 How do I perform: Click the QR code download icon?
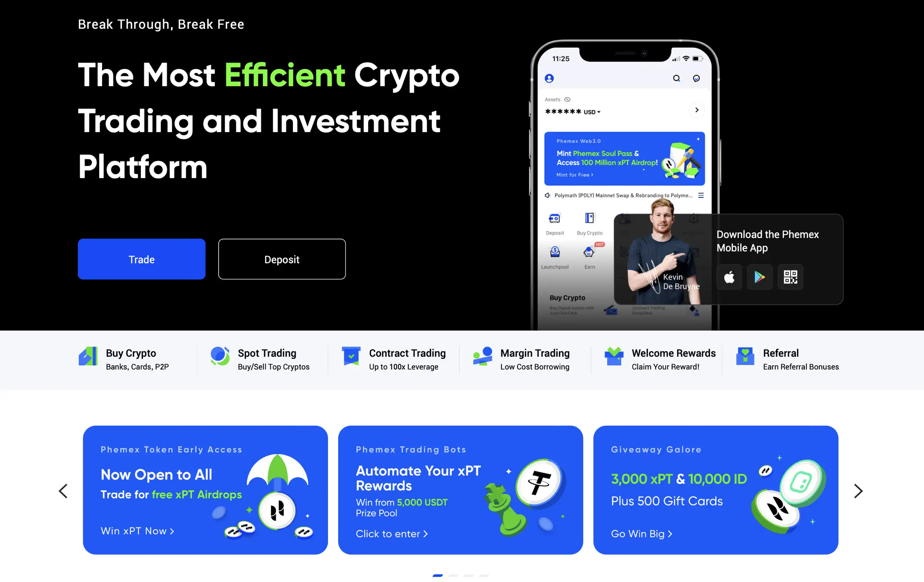(790, 277)
